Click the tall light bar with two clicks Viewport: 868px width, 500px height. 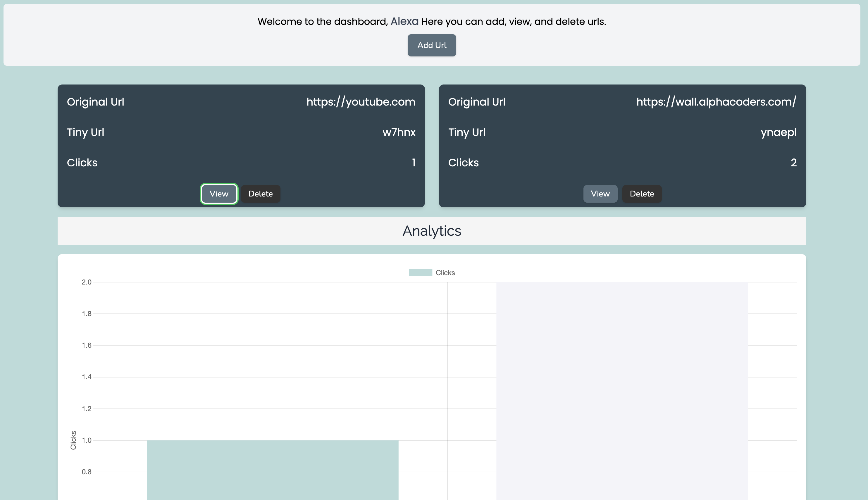[x=622, y=391]
